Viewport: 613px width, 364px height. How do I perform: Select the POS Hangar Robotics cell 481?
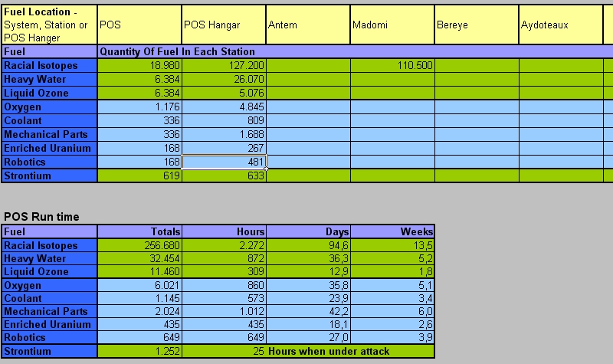[224, 162]
